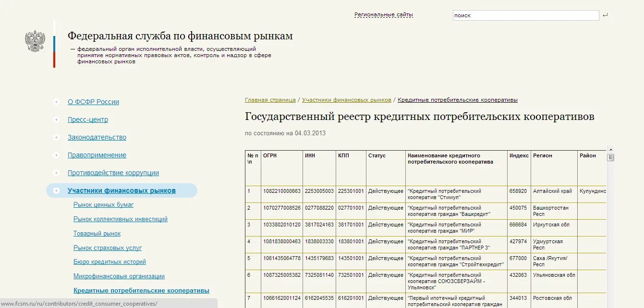Open Бюро кредитных историй page
644x308 pixels.
[x=109, y=261]
